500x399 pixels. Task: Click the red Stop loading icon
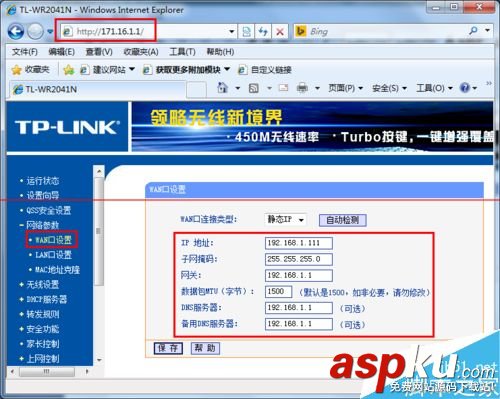[280, 32]
